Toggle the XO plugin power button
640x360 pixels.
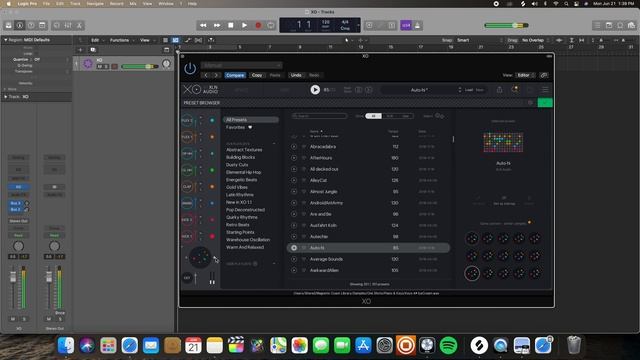(190, 69)
